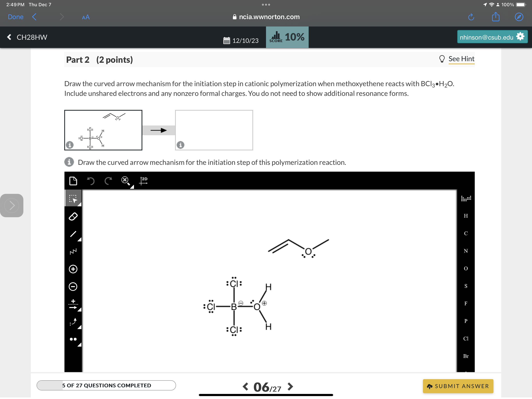Click the undo icon in drawing canvas
Screen dimensions: 532x399
(x=91, y=181)
